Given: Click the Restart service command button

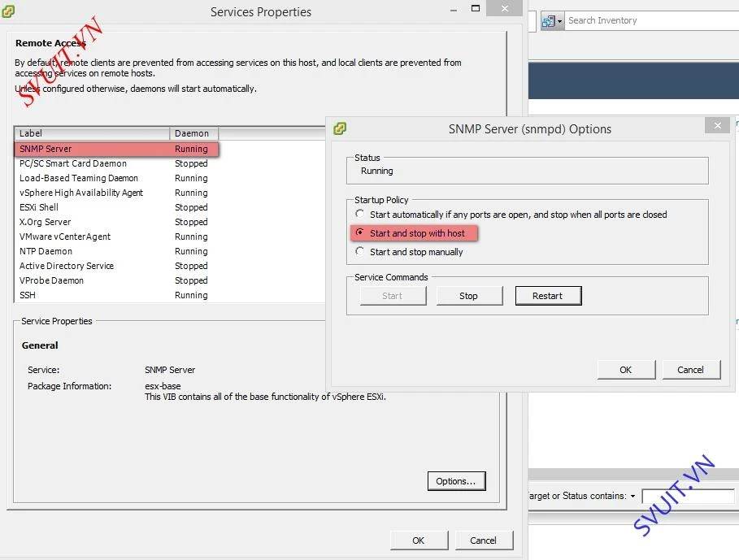Looking at the screenshot, I should tap(548, 296).
